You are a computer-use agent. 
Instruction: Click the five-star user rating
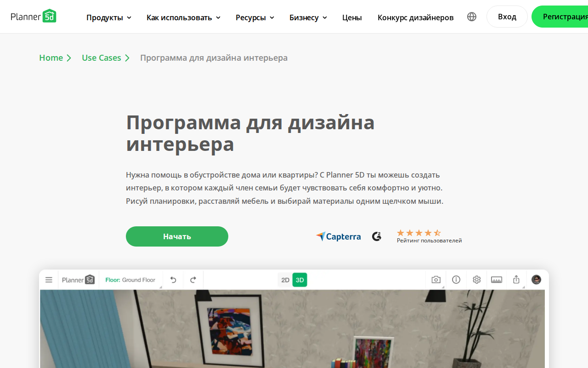[x=418, y=233]
